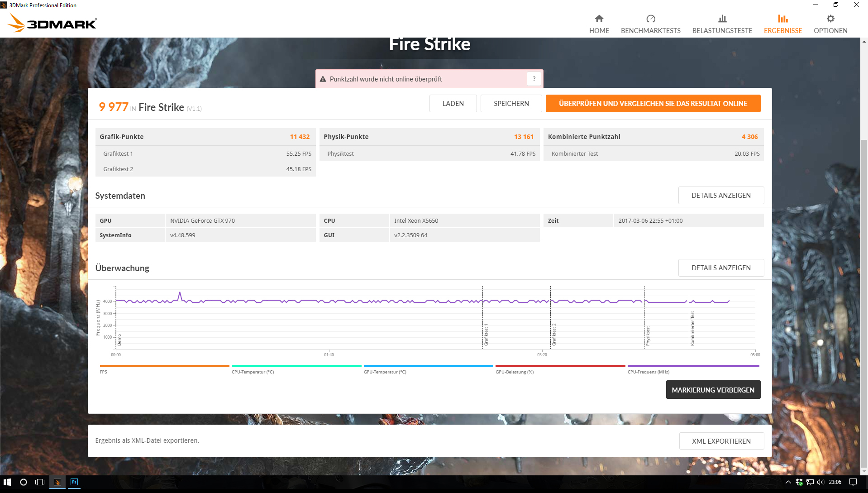
Task: Click the SystemInfo version v4.48.599
Action: [x=182, y=235]
